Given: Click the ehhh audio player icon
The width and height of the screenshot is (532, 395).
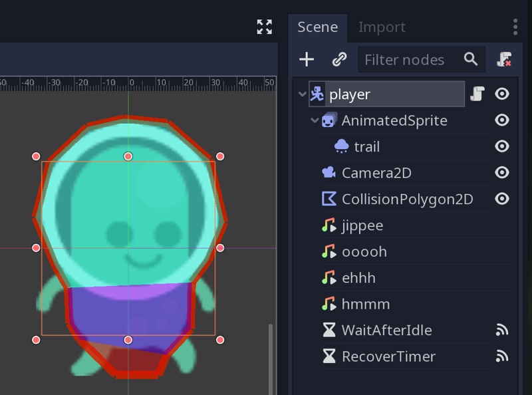Looking at the screenshot, I should pos(329,277).
